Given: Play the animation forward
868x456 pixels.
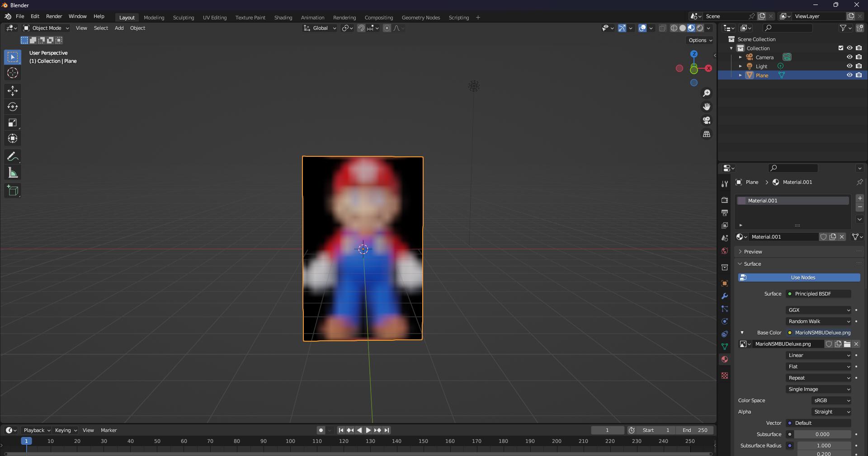Looking at the screenshot, I should point(368,430).
